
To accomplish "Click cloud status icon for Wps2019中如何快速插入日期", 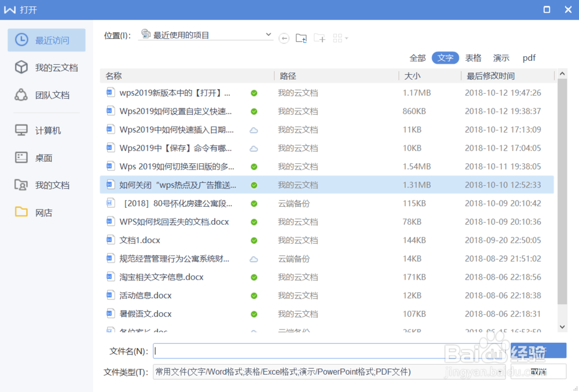I will click(254, 130).
